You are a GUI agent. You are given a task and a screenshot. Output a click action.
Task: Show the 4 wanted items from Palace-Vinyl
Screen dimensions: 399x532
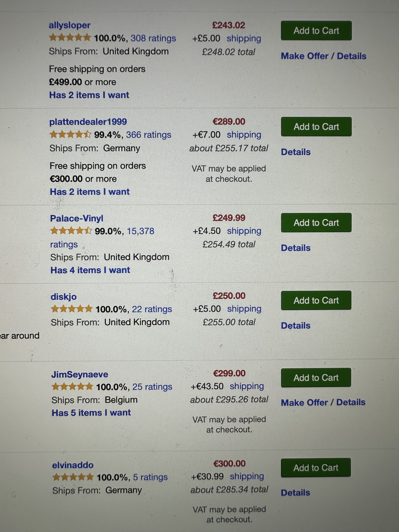[x=90, y=270]
